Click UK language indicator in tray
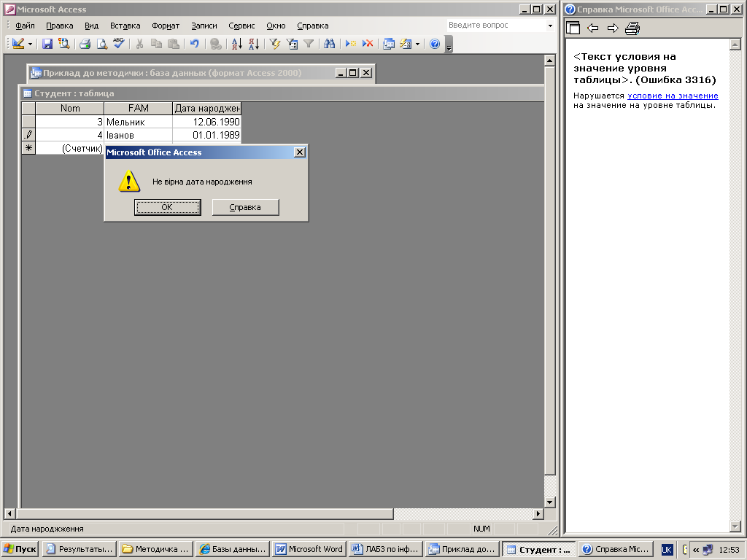 tap(667, 550)
